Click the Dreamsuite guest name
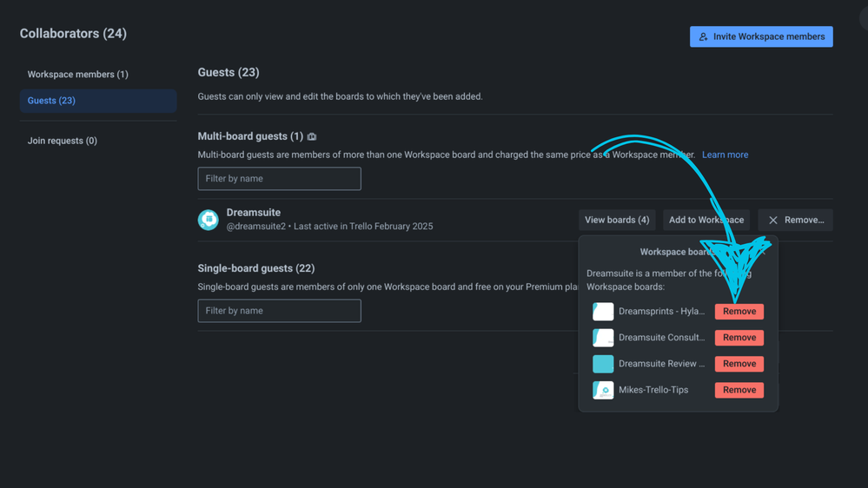Viewport: 868px width, 488px height. pos(254,213)
